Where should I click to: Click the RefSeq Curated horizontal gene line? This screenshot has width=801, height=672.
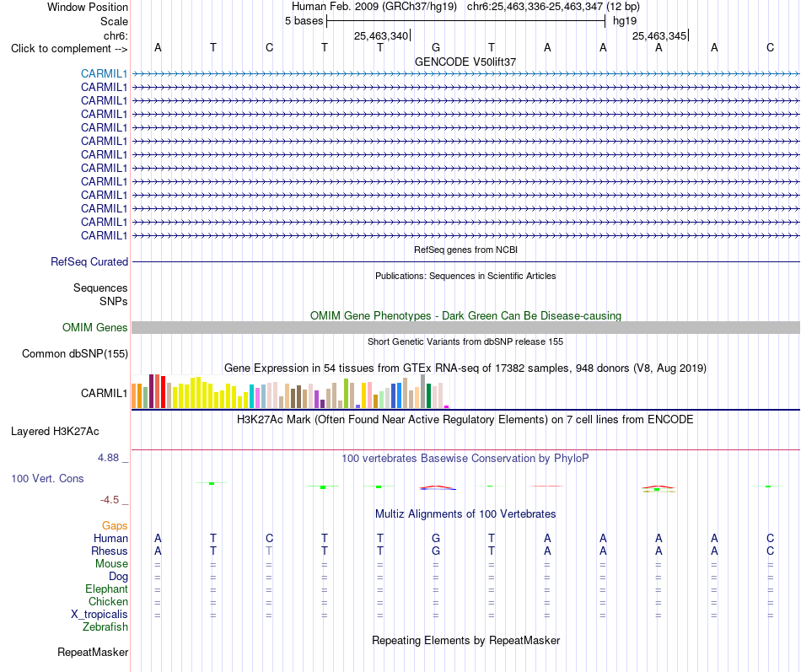coord(465,261)
